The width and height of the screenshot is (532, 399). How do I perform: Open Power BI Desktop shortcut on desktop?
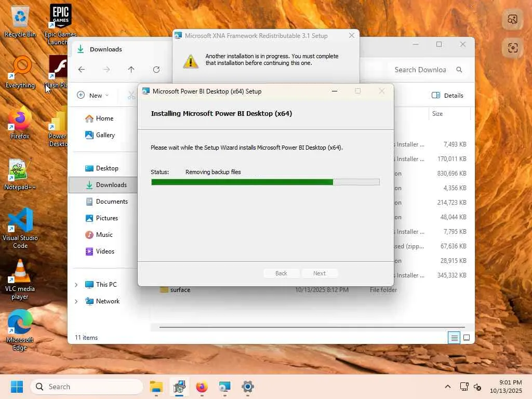click(x=58, y=126)
